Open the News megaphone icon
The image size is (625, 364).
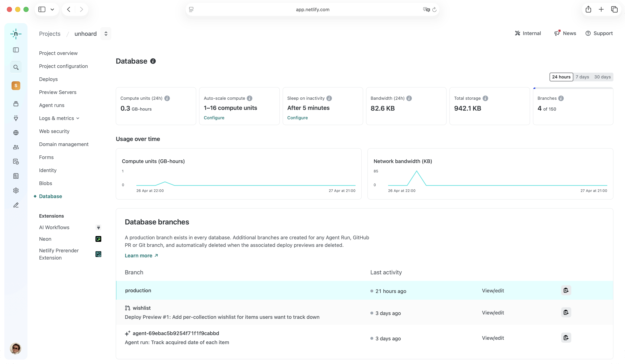[x=557, y=33]
